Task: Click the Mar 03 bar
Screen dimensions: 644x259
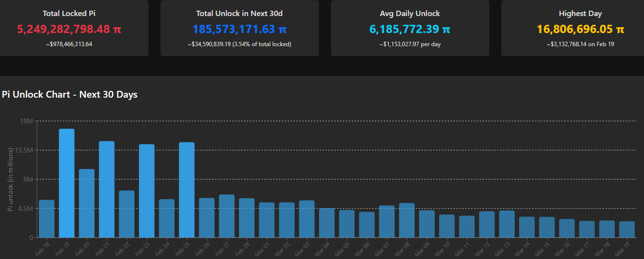Action: click(x=306, y=219)
